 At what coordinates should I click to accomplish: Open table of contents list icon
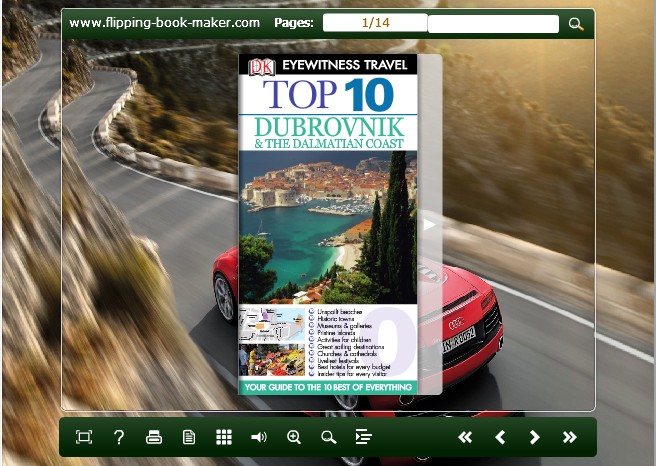click(x=364, y=437)
